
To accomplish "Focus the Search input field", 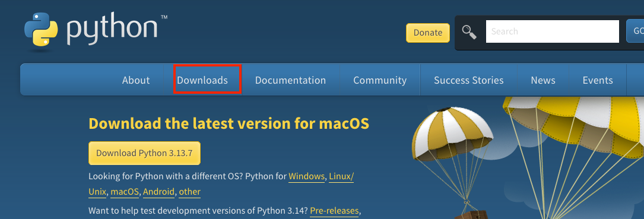I will pos(552,31).
